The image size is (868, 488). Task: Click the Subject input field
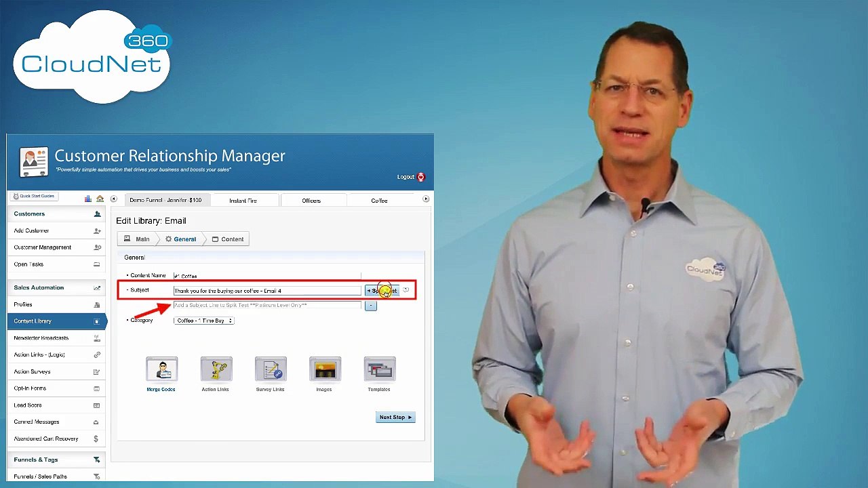pyautogui.click(x=267, y=291)
